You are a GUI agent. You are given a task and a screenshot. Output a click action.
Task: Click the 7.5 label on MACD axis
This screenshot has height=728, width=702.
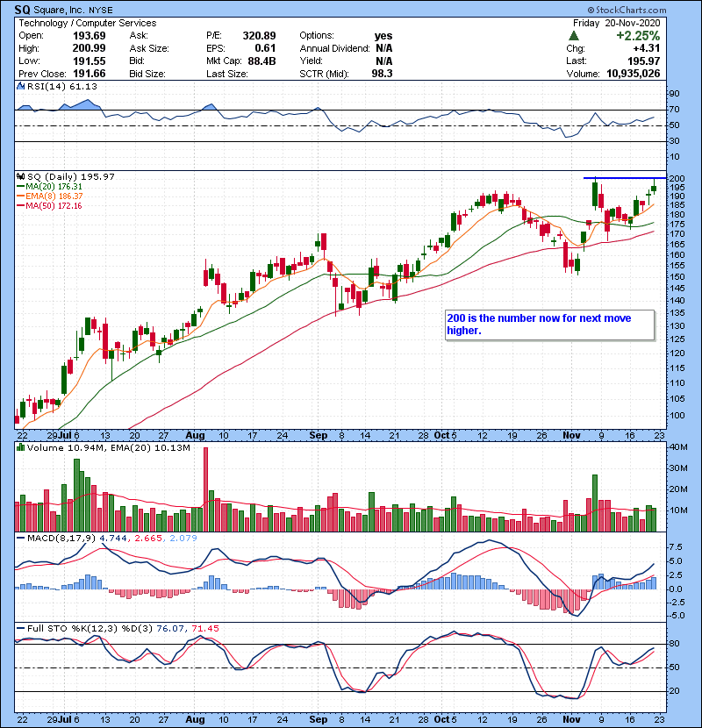(676, 547)
